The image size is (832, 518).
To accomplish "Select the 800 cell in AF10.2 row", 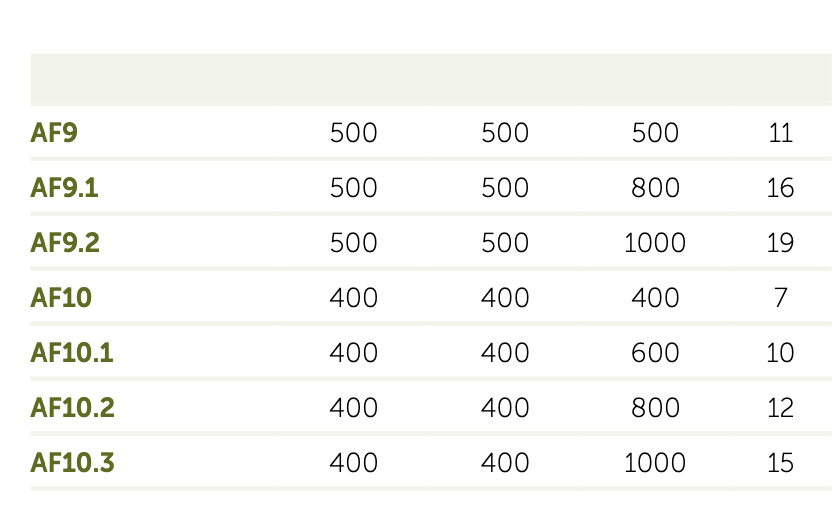I will point(656,408).
